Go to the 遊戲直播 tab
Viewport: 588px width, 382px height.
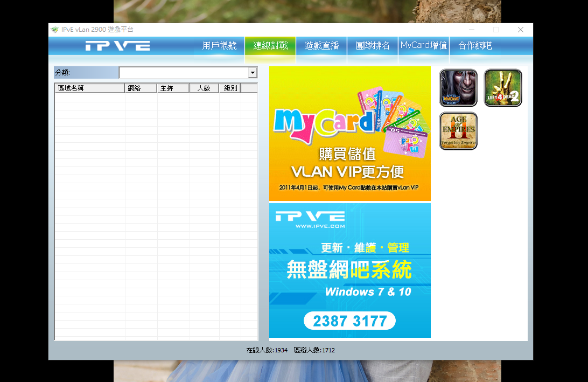click(x=321, y=46)
